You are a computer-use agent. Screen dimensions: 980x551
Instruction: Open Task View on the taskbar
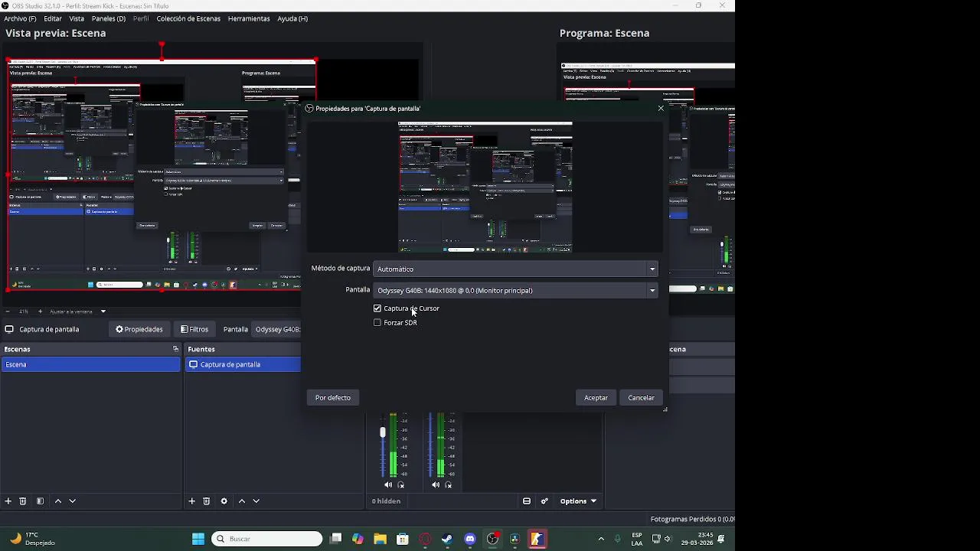tap(335, 539)
